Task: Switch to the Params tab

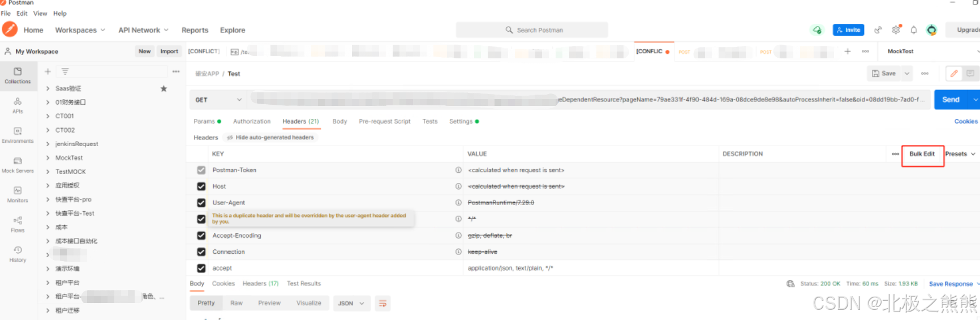Action: click(x=207, y=121)
